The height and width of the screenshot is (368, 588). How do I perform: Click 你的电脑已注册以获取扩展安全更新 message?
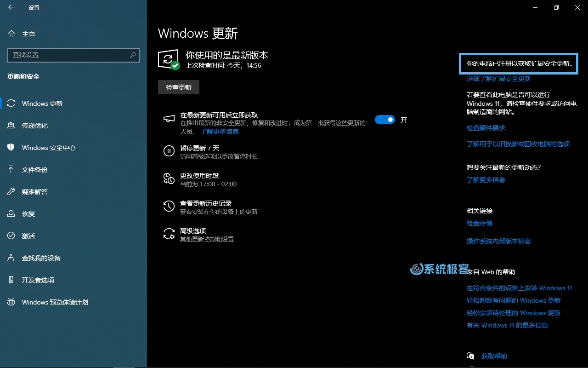pyautogui.click(x=519, y=64)
